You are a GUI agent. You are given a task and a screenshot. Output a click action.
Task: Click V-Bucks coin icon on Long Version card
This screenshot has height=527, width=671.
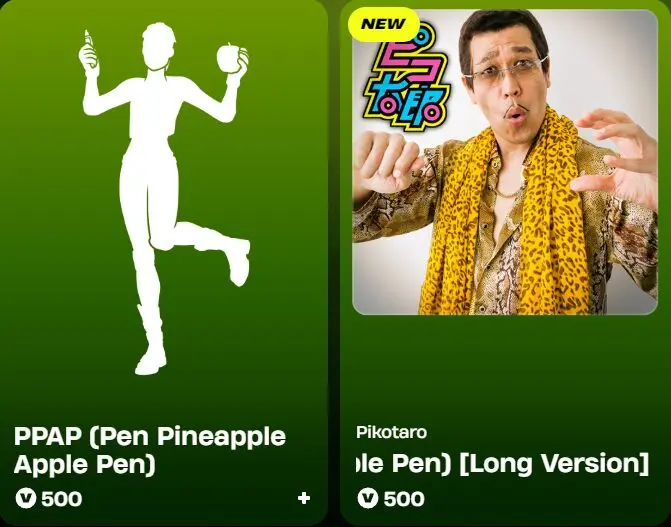coord(368,498)
